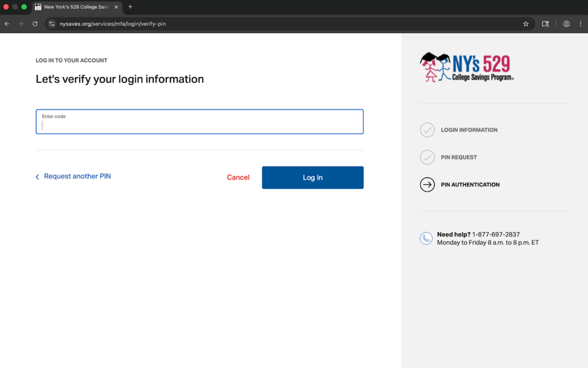This screenshot has height=368, width=588.
Task: Click the green maximize window button
Action: (x=24, y=7)
